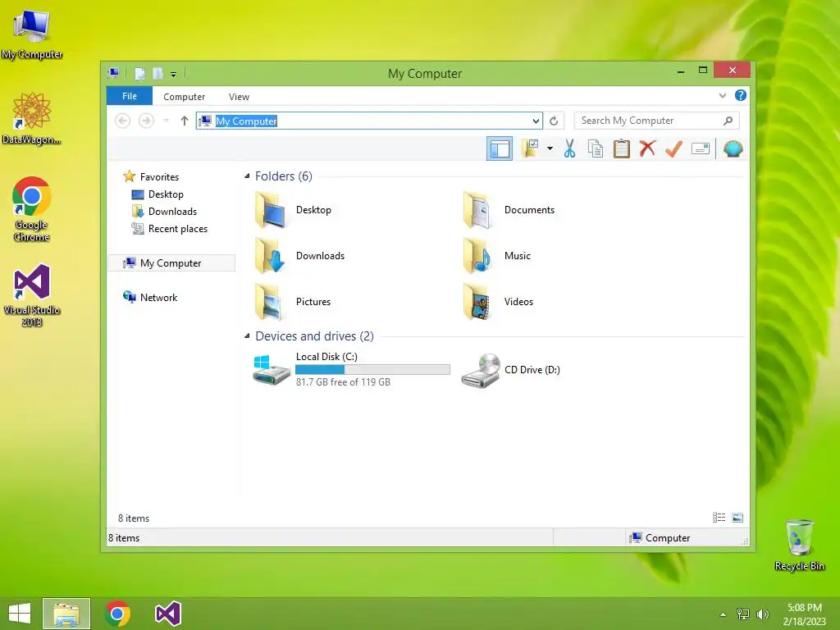Open Help with the blue question mark
The image size is (840, 630).
741,95
